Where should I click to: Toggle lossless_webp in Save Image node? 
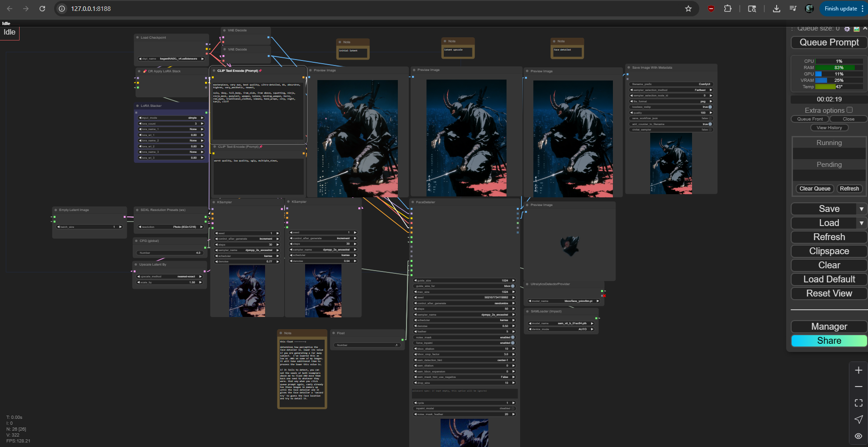(x=710, y=107)
